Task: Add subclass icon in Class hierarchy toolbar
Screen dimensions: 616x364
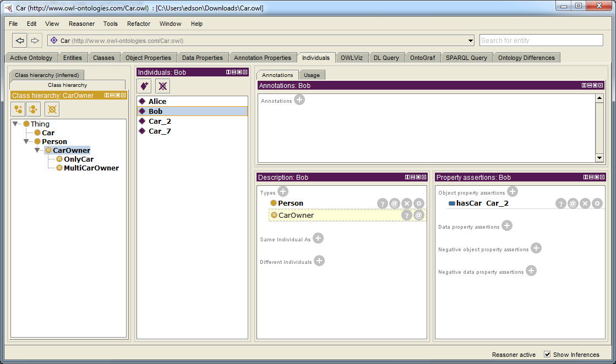Action: 18,109
